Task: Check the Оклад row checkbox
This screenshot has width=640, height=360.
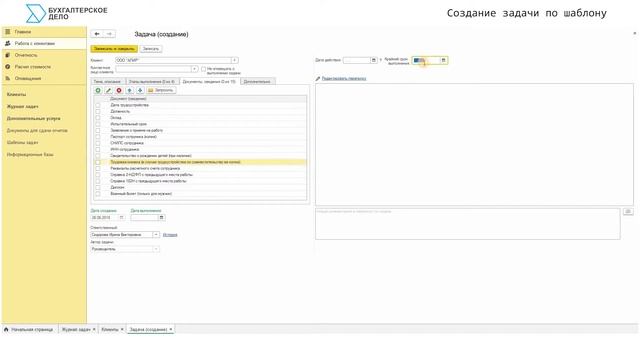Action: [98, 118]
